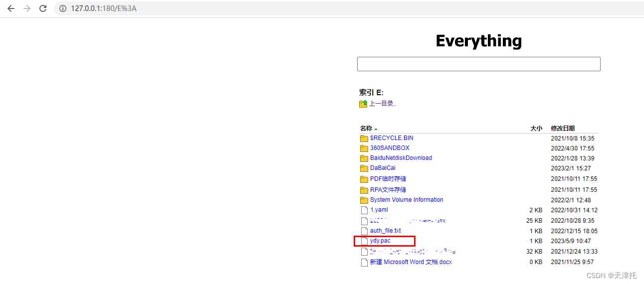Click the 2 KB size of 1.yaml
This screenshot has width=644, height=284.
click(536, 210)
